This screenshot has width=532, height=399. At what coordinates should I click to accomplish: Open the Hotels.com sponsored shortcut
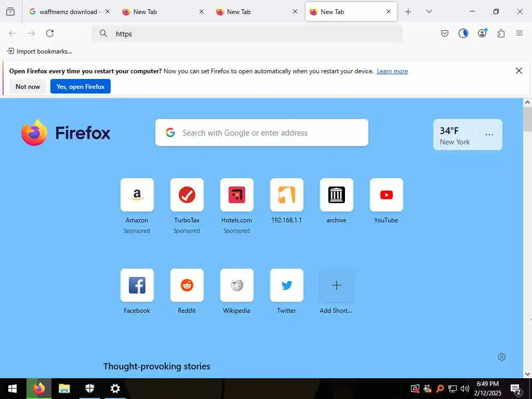pyautogui.click(x=237, y=195)
